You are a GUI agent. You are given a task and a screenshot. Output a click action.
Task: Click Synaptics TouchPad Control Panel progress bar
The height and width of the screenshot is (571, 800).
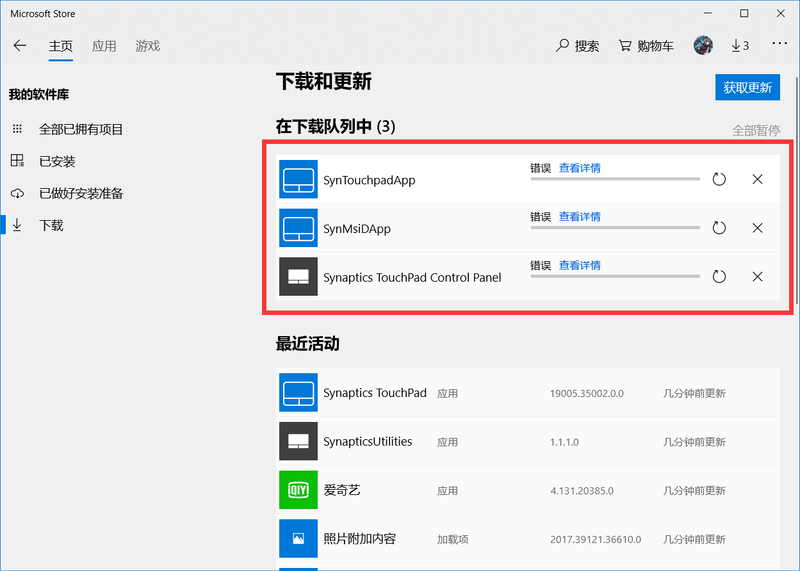tap(615, 276)
